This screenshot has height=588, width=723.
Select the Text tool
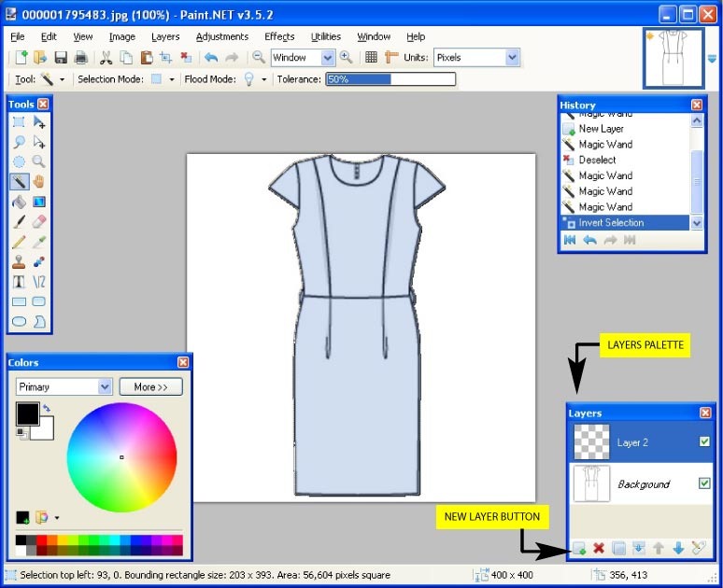(19, 282)
